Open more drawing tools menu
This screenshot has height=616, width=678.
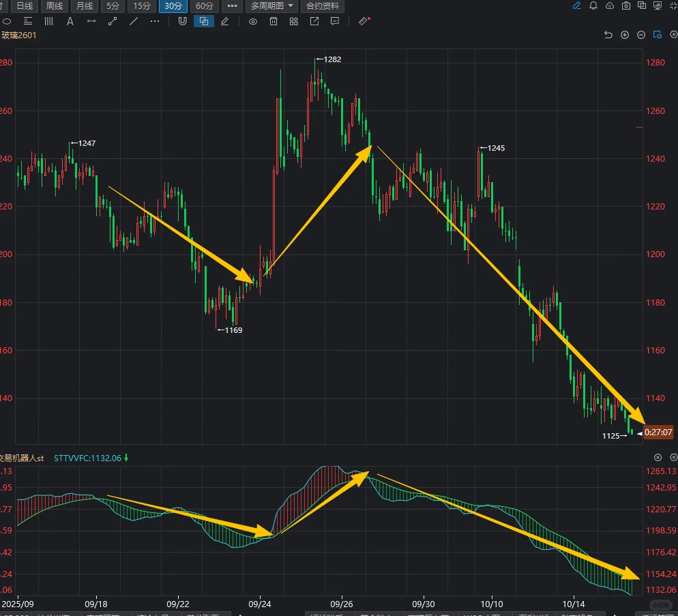click(155, 21)
